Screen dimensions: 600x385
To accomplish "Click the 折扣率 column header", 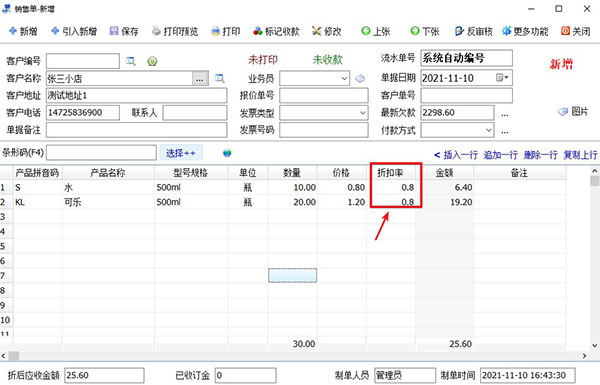I will (x=391, y=173).
